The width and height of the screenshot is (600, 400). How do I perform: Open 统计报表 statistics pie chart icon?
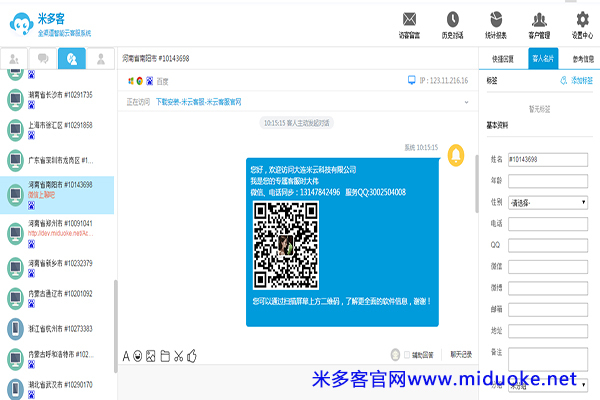pos(496,19)
